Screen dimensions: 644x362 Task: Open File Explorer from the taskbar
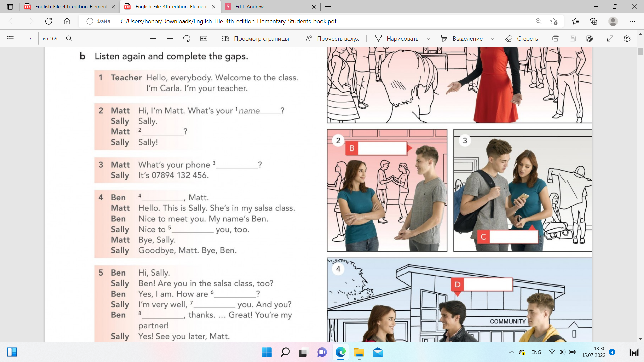click(359, 352)
